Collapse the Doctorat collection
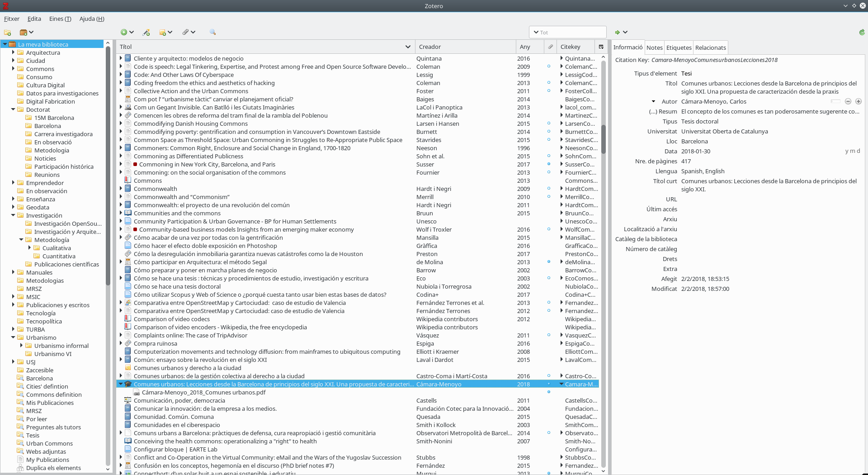The height and width of the screenshot is (475, 868). coord(13,109)
